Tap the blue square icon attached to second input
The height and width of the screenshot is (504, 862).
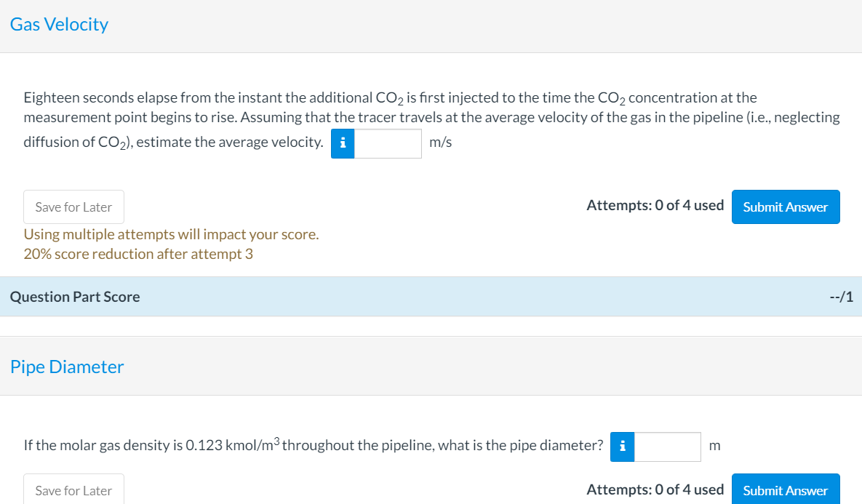[622, 447]
